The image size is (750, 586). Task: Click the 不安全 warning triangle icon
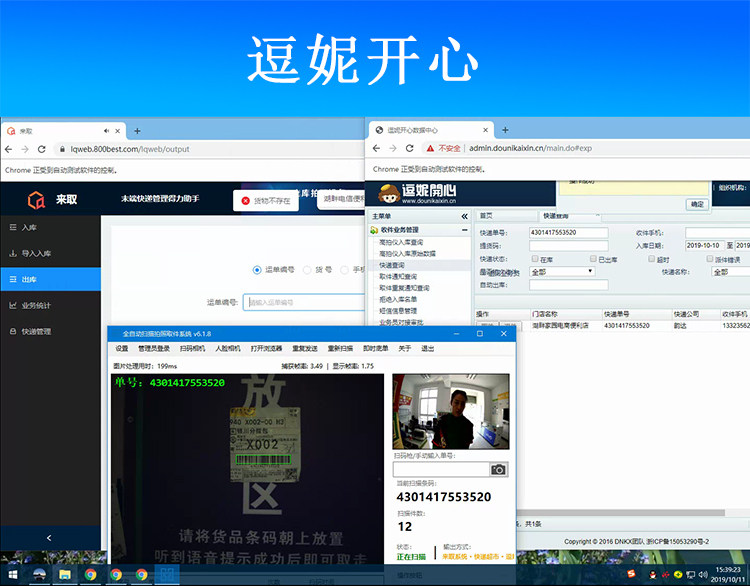(430, 148)
